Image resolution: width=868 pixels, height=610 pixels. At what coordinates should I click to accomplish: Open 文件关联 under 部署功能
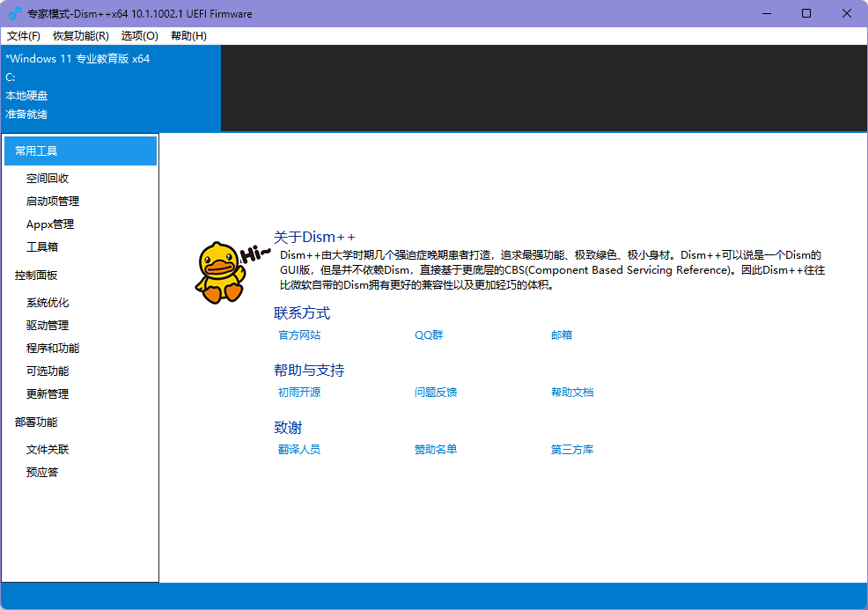tap(48, 450)
